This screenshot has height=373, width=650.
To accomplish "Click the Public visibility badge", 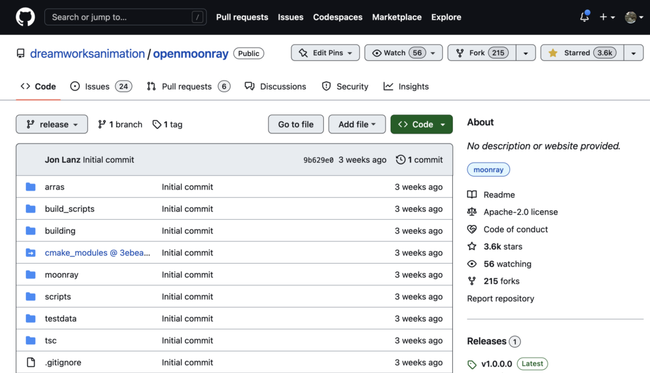I will click(x=248, y=53).
